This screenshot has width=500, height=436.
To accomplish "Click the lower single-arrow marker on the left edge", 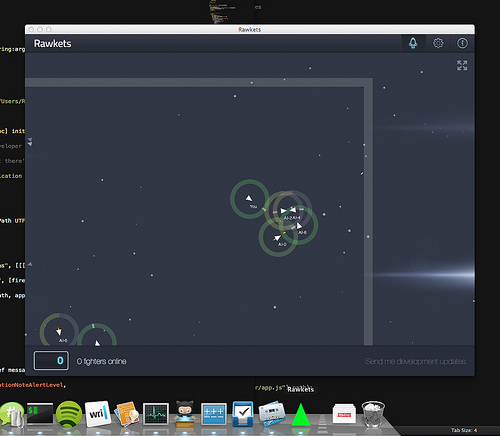I will point(30,264).
